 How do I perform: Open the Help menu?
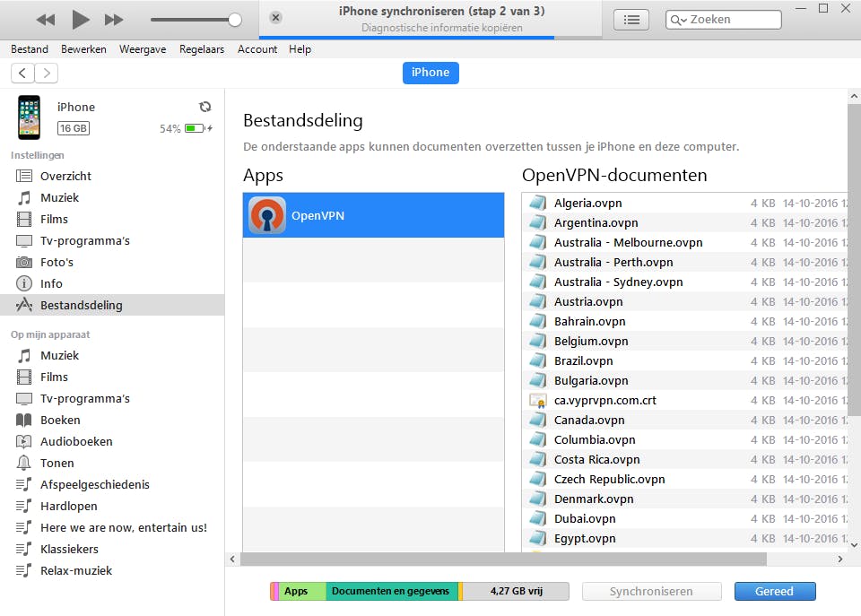300,49
